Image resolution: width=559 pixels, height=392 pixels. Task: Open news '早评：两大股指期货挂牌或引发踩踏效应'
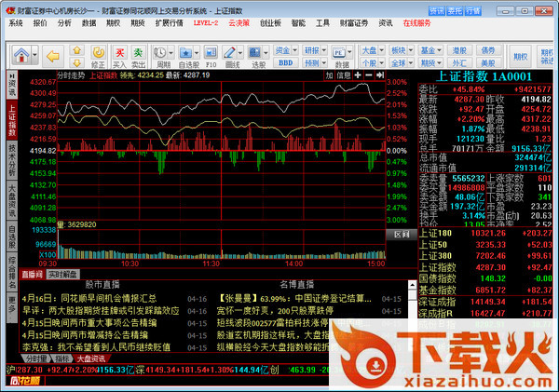101,311
